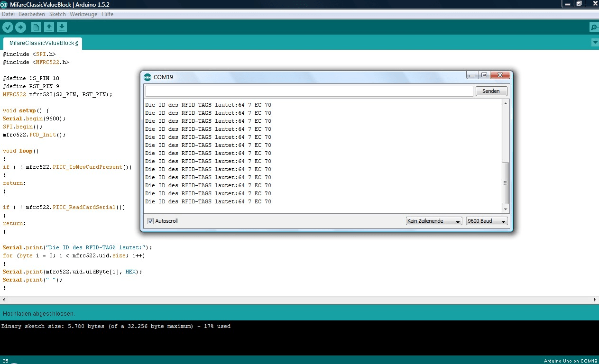Click the 'Binary sketch size' console output
Viewport: 599px width, 364px height.
click(x=116, y=326)
